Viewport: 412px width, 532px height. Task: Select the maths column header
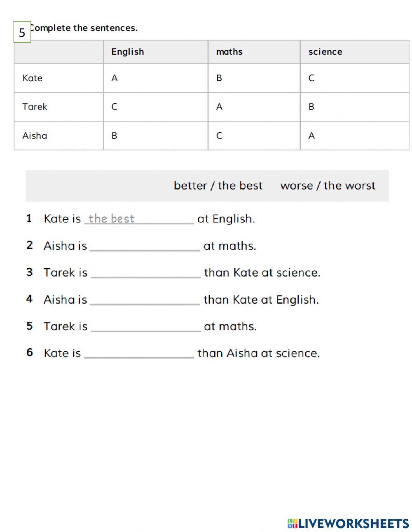(x=229, y=52)
